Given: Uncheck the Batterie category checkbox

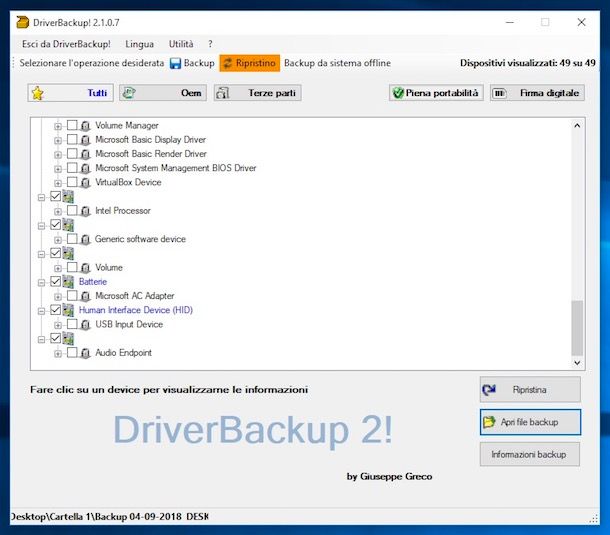Looking at the screenshot, I should [56, 281].
